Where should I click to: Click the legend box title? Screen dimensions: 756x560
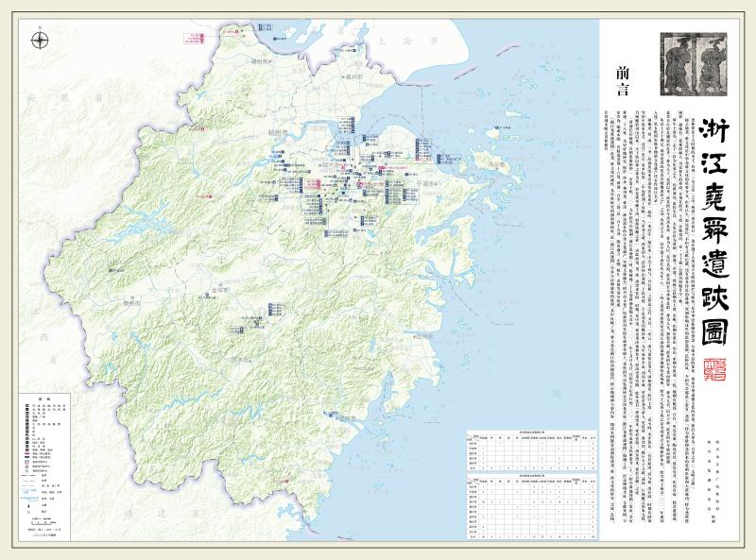point(41,398)
